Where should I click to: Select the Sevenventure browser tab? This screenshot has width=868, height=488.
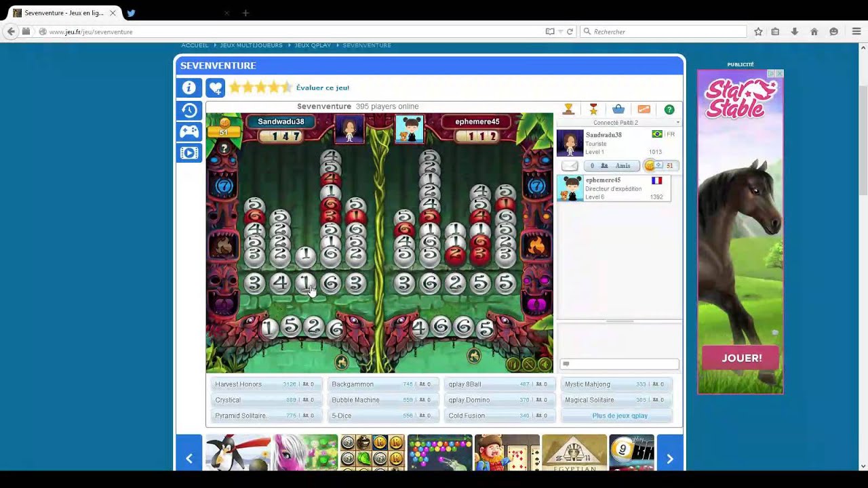(64, 13)
